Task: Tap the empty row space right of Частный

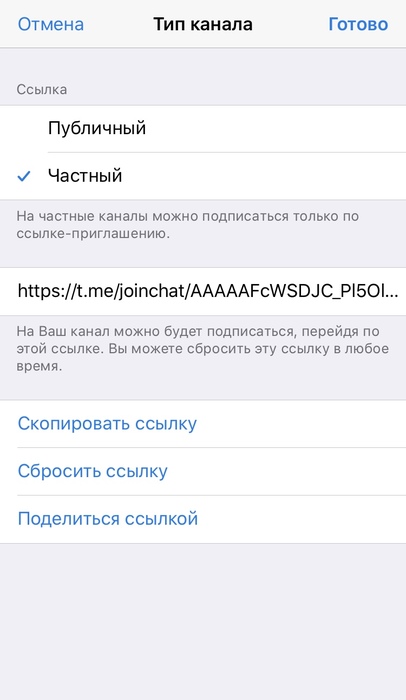Action: [x=264, y=176]
